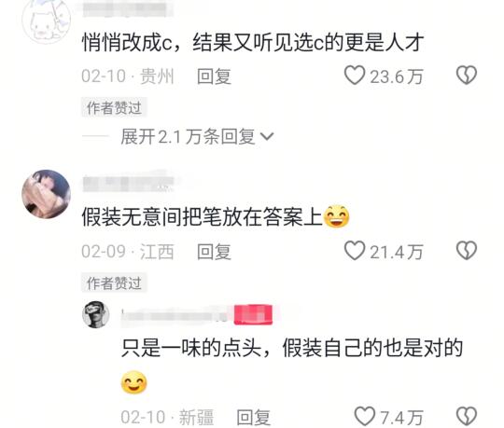Image resolution: width=504 pixels, height=428 pixels.
Task: Tap the broken heart on the Jiangxi comment
Action: [x=467, y=251]
